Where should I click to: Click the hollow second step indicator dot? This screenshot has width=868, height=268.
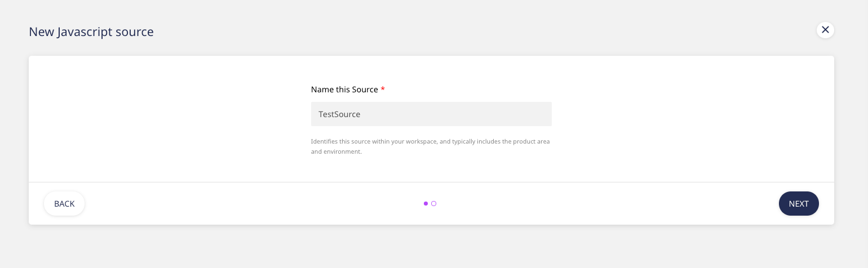coord(433,204)
